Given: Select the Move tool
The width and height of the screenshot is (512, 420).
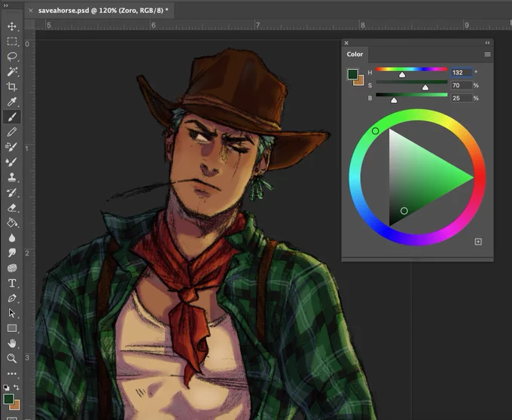Looking at the screenshot, I should click(12, 26).
